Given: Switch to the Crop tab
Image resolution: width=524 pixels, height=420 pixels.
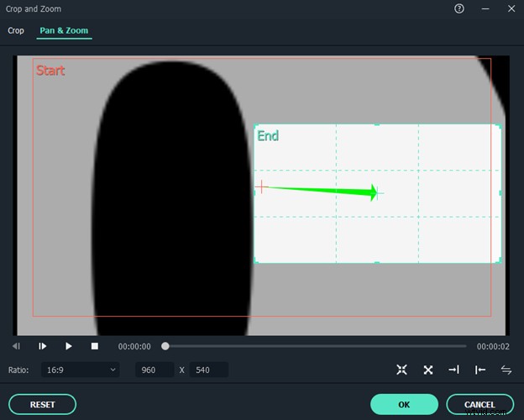Looking at the screenshot, I should tap(16, 30).
